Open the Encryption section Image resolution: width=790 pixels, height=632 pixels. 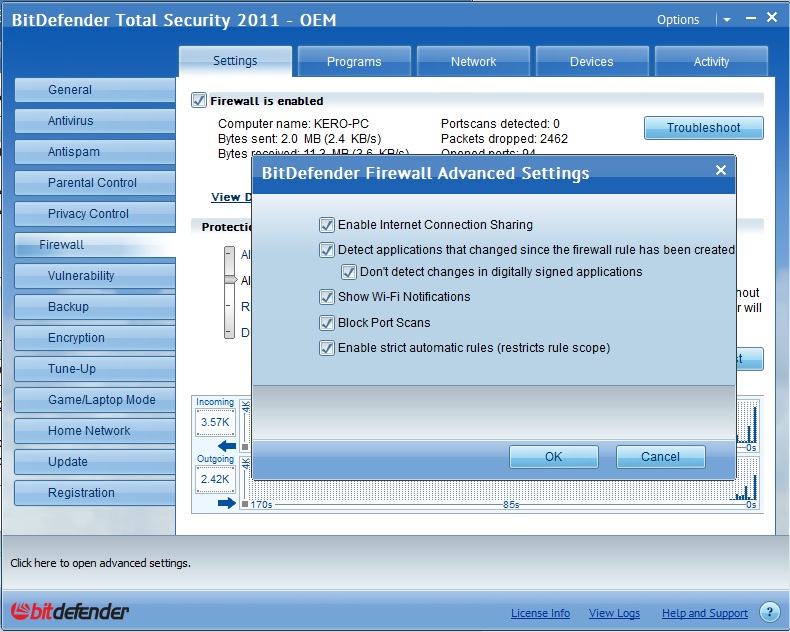click(95, 338)
